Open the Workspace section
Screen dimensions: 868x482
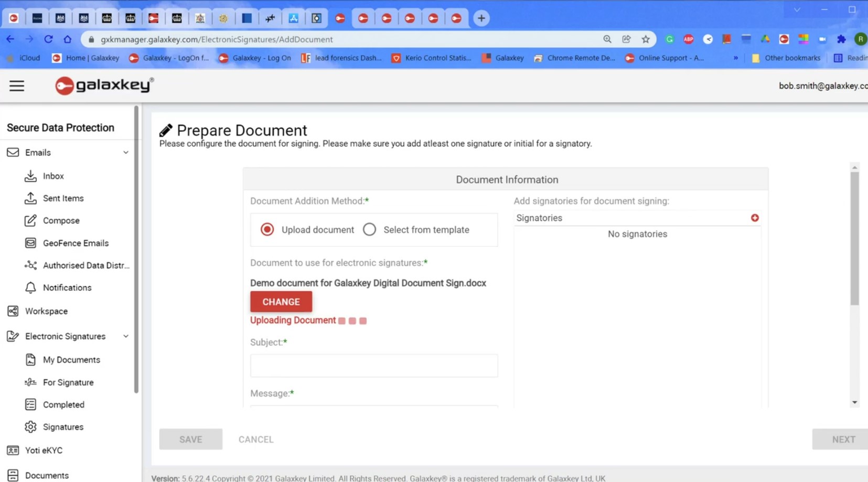(x=46, y=310)
